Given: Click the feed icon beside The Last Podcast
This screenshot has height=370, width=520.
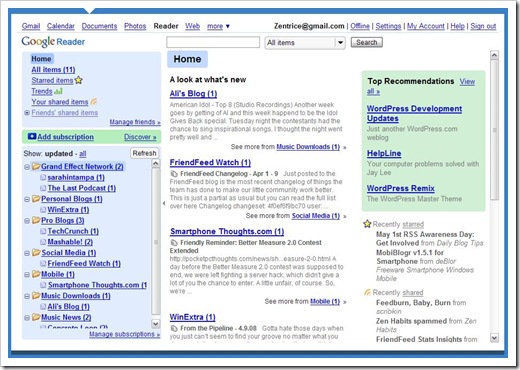Looking at the screenshot, I should pyautogui.click(x=43, y=188).
